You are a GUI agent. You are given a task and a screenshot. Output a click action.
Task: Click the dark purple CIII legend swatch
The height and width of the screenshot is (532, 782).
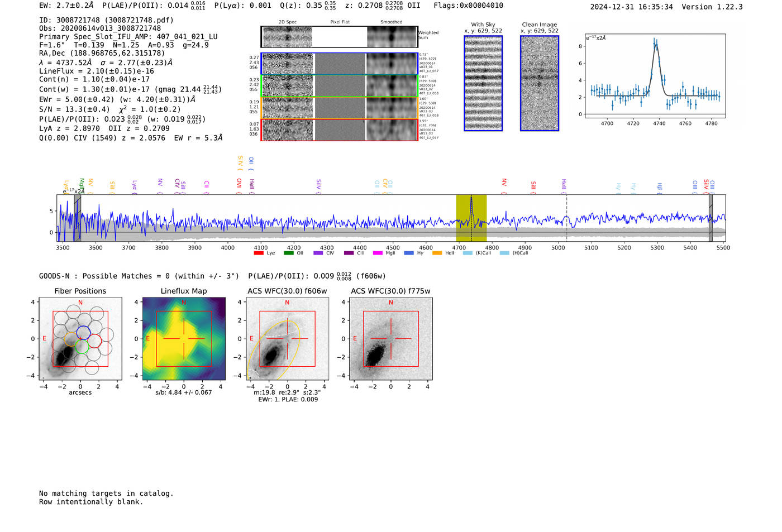click(349, 253)
